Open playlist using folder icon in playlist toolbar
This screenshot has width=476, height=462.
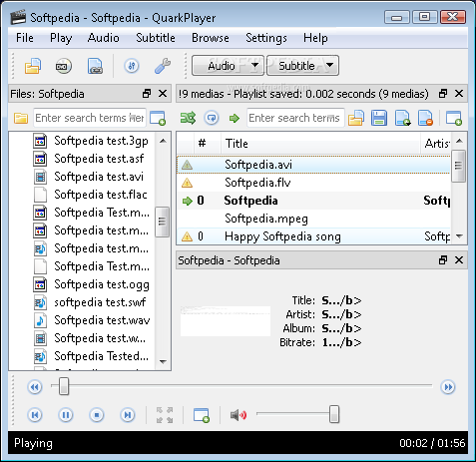coord(356,118)
